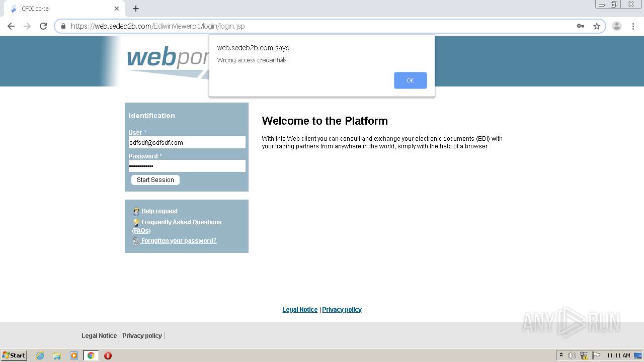Viewport: 644px width, 362px height.
Task: Click the Password input field
Action: coord(187,166)
